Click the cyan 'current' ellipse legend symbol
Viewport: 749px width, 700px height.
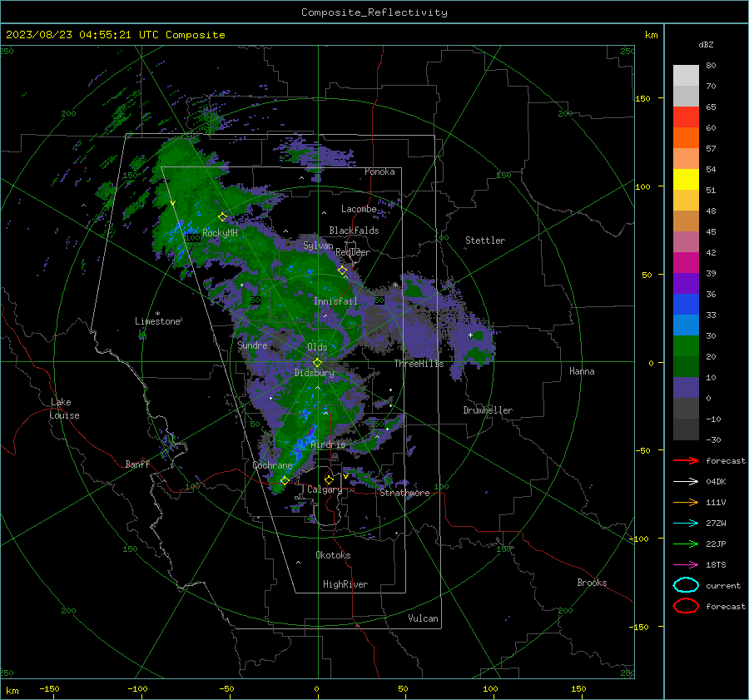pyautogui.click(x=686, y=585)
